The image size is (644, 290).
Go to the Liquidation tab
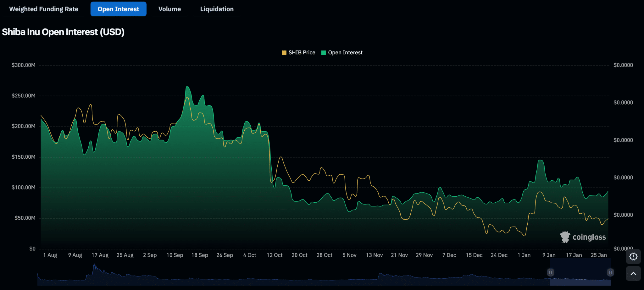217,9
